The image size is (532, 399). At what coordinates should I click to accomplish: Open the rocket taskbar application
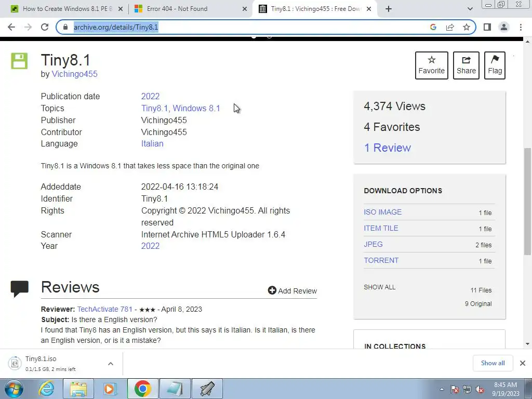point(207,389)
